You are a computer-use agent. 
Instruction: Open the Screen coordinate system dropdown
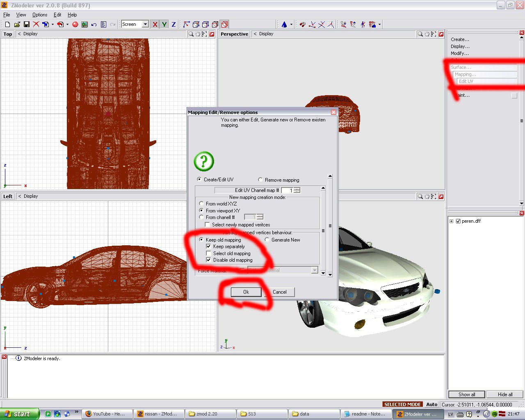(x=145, y=25)
